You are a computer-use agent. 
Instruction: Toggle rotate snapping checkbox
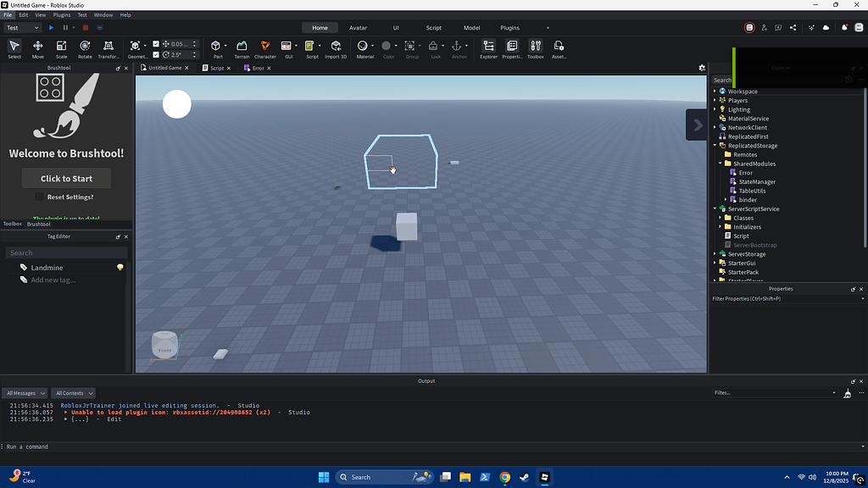pyautogui.click(x=155, y=53)
